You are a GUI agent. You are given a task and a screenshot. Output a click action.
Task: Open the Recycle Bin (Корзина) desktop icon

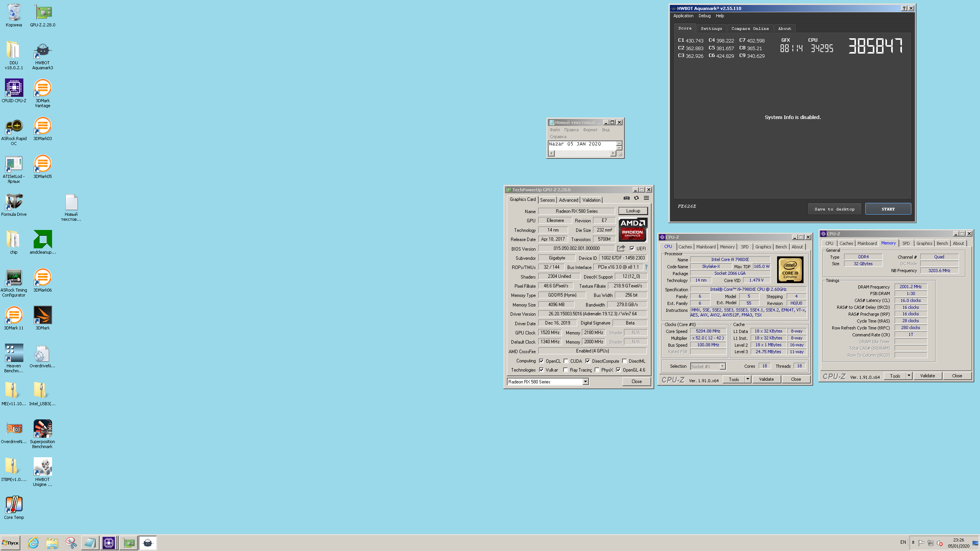[14, 16]
